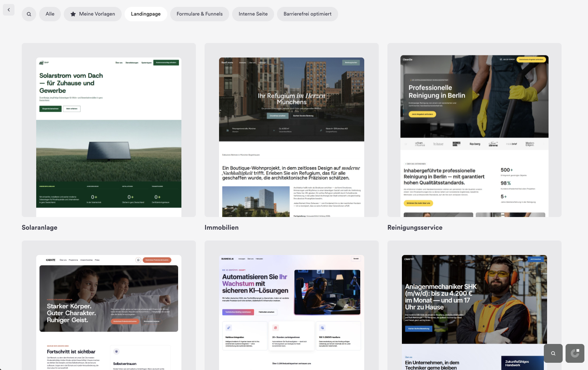Screen dimensions: 588x370
Task: Filter by Barrierefrei optimiert
Action: [307, 14]
